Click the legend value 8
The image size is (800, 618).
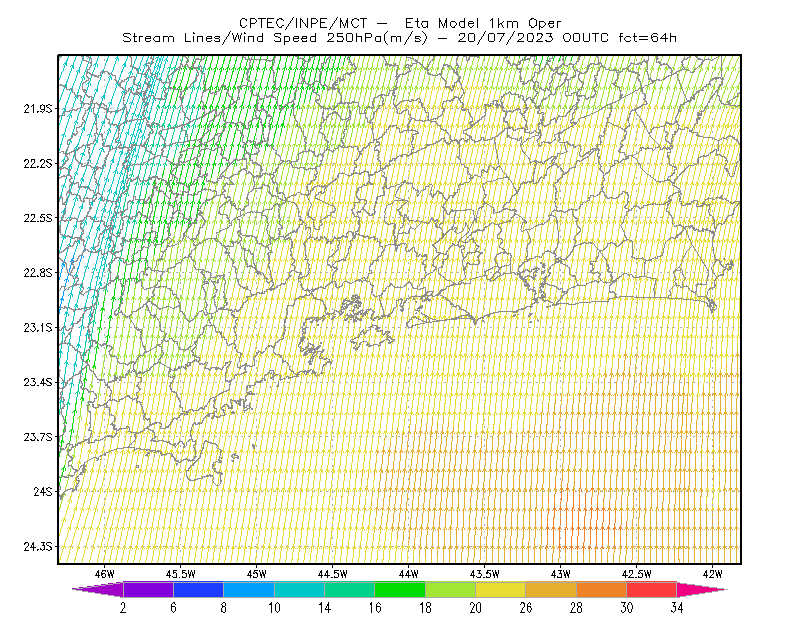click(x=223, y=608)
